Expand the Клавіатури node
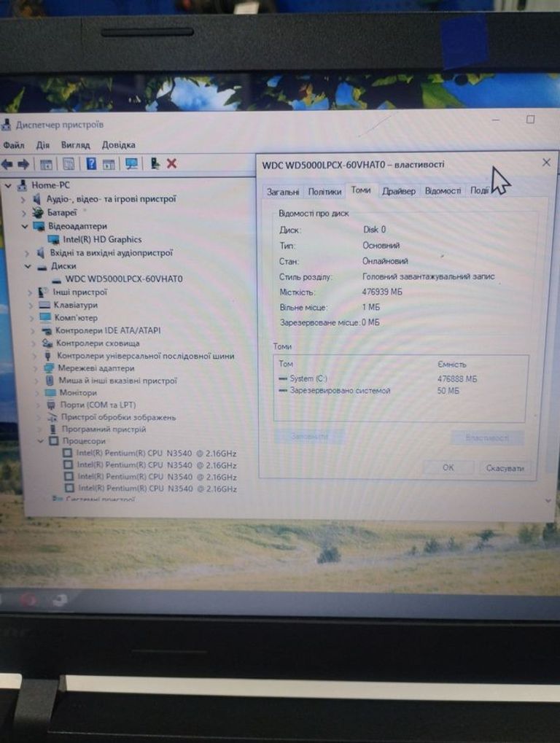 point(31,306)
